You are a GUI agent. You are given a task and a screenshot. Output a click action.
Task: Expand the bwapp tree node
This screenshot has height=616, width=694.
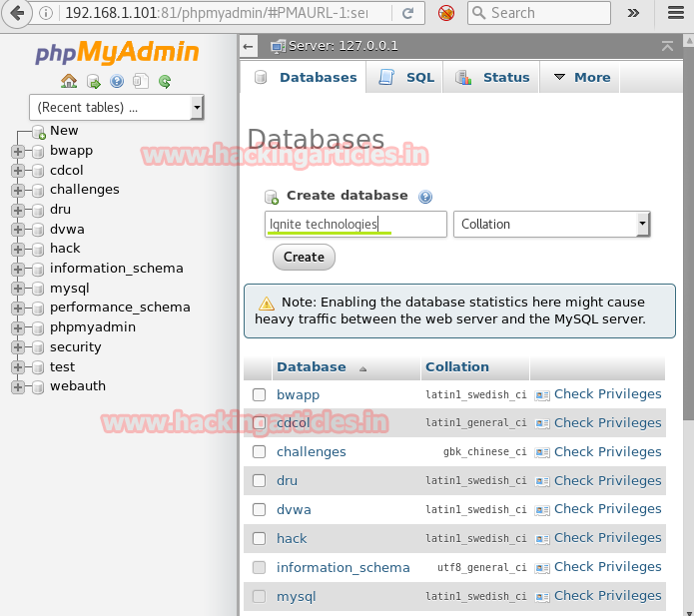click(x=18, y=152)
